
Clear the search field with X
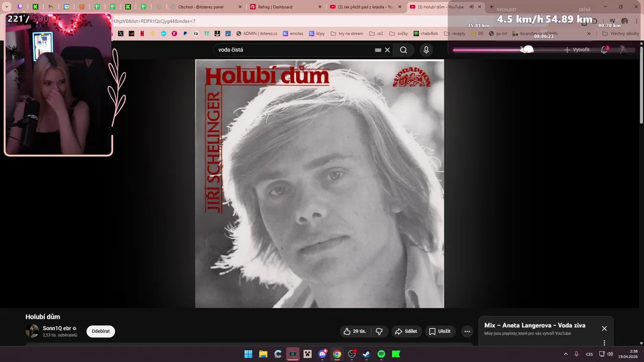pos(387,50)
